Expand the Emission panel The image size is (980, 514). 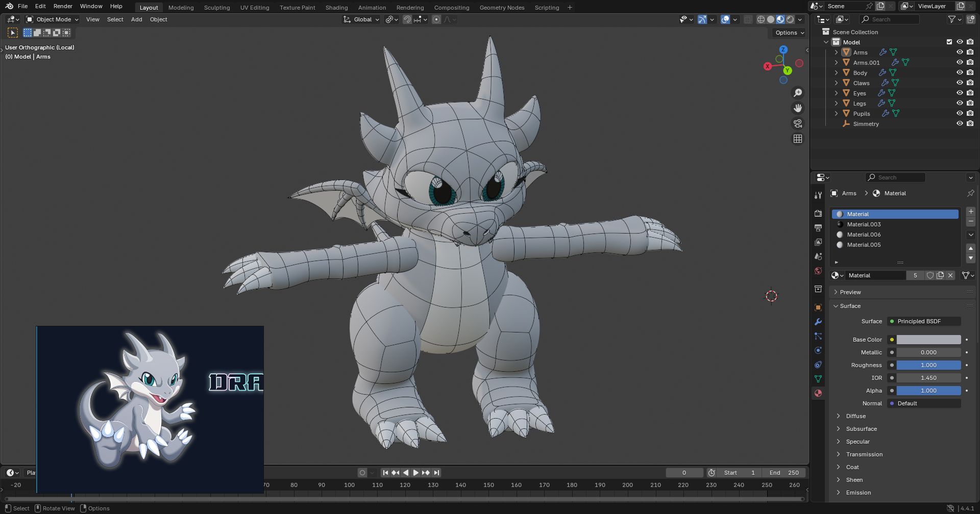pos(858,493)
